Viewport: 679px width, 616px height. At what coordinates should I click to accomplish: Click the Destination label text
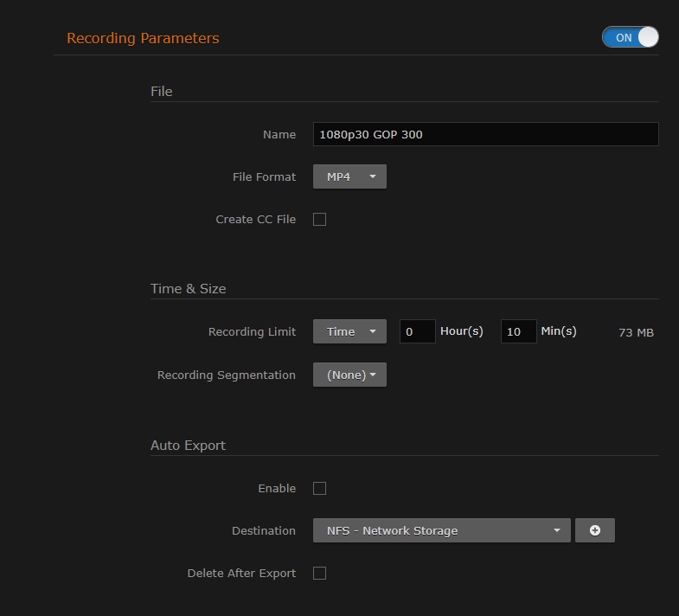point(264,530)
